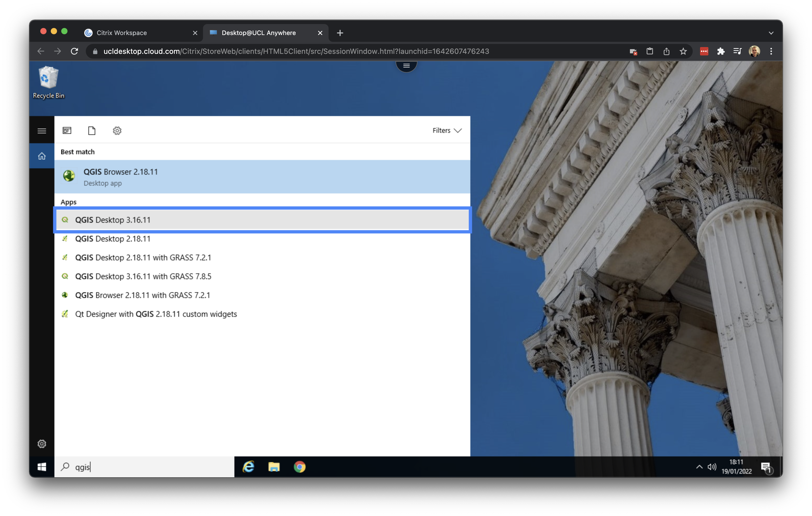Open the Windows Start button
Viewport: 812px width, 516px height.
(42, 467)
